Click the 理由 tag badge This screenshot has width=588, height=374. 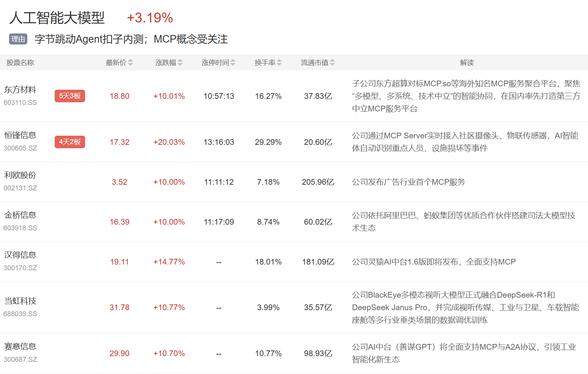click(18, 39)
